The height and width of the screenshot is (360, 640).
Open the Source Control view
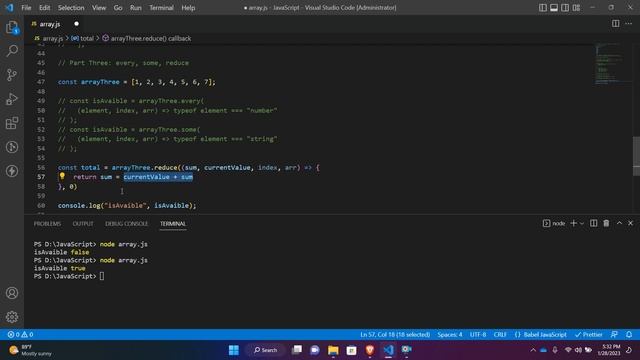12,75
